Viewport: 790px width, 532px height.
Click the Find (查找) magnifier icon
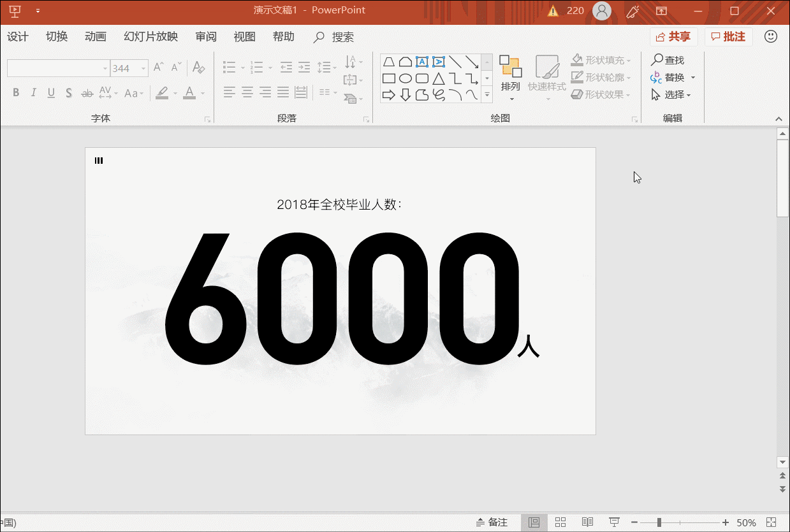point(657,60)
